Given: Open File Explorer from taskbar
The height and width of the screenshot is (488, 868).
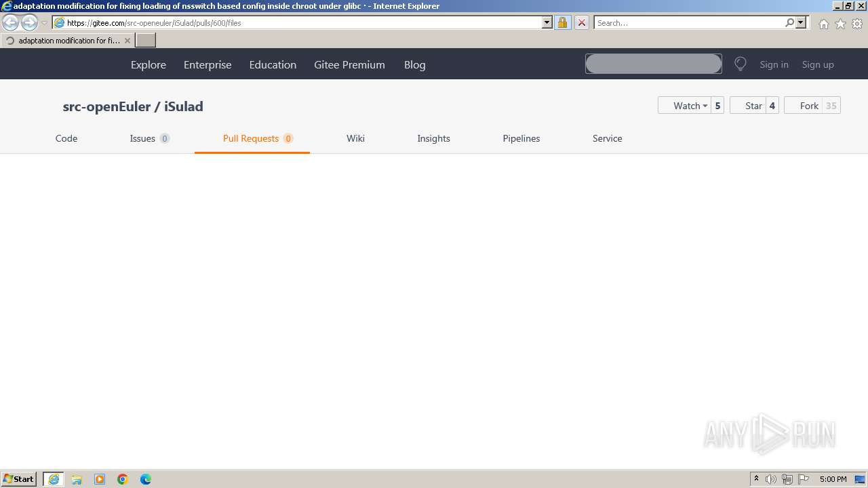Looking at the screenshot, I should [x=77, y=479].
